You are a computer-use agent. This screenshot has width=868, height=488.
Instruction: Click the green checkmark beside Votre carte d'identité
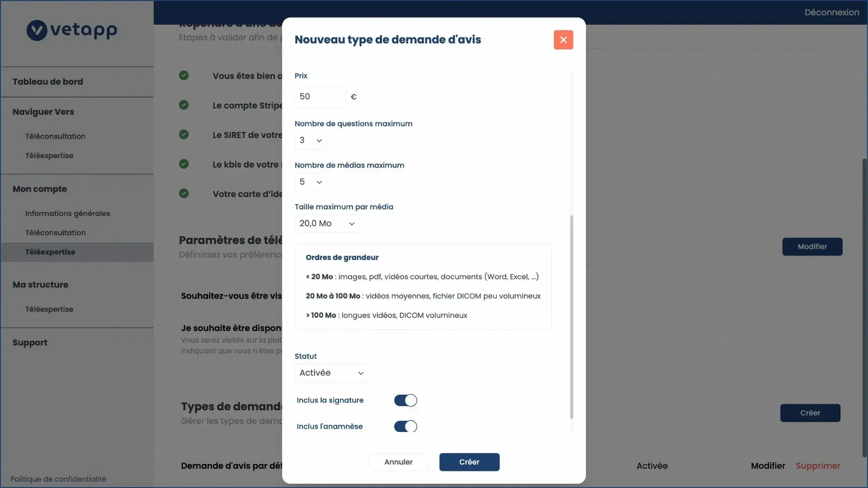pyautogui.click(x=184, y=193)
